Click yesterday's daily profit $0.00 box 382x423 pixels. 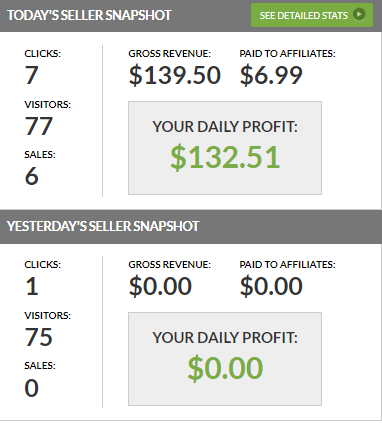[x=225, y=359]
